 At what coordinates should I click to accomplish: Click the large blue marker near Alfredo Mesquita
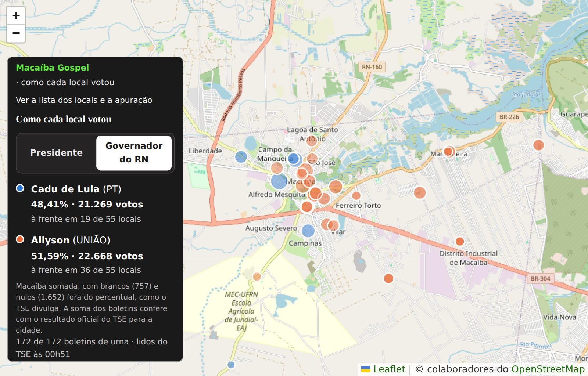(279, 181)
